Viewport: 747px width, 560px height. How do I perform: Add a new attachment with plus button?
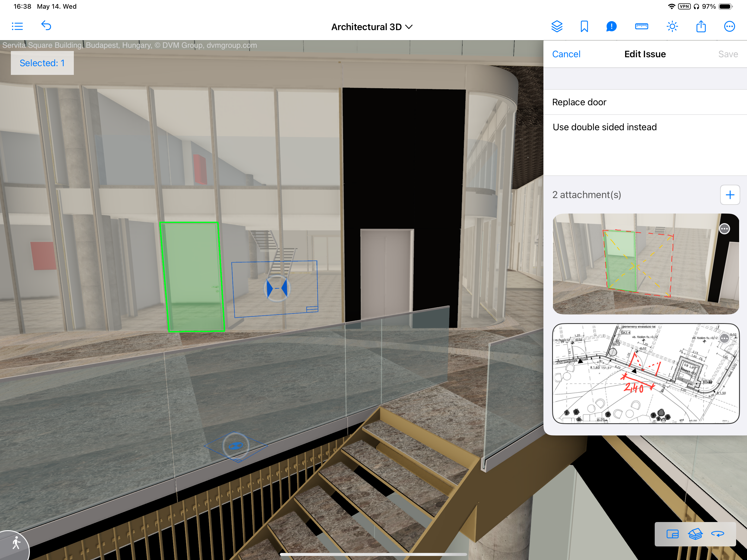tap(730, 195)
